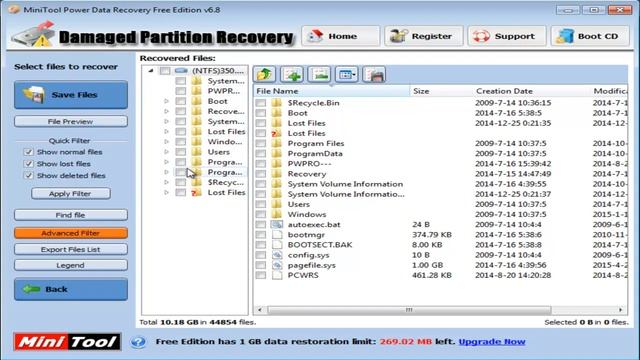Toggle Show deleted files checkbox

point(29,176)
